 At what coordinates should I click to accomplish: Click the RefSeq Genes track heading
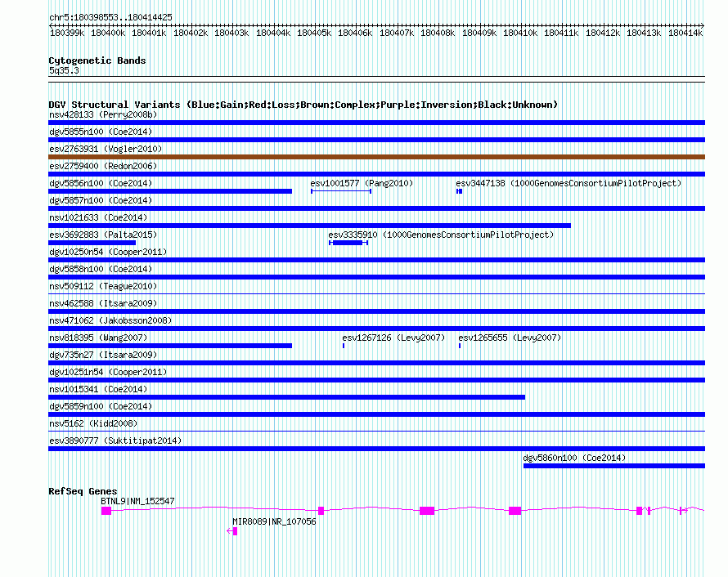(x=83, y=491)
